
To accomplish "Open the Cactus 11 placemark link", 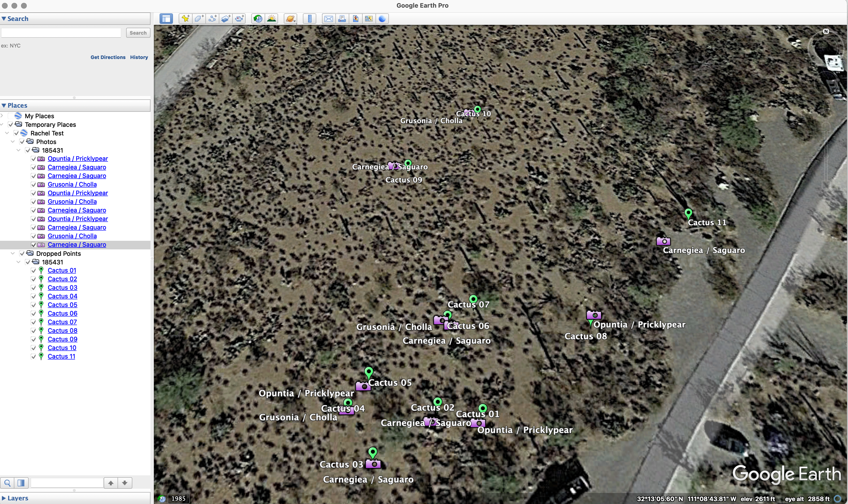I will pos(61,356).
